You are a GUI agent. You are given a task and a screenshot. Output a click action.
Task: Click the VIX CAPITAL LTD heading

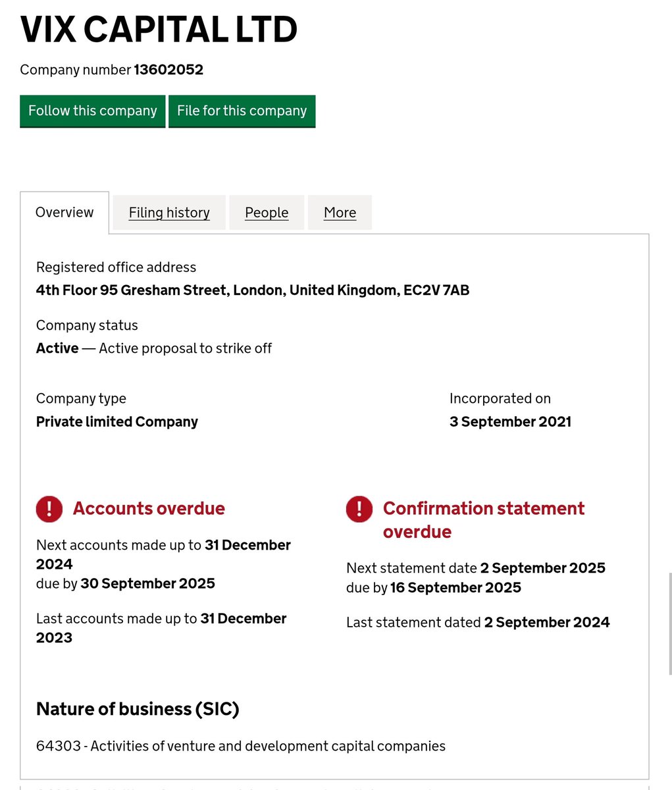click(159, 30)
